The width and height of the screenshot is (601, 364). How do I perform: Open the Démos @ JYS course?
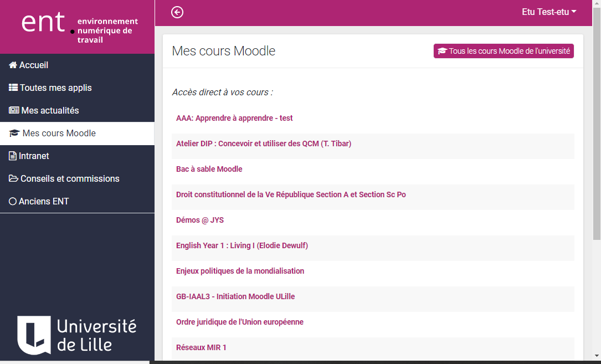(x=200, y=220)
